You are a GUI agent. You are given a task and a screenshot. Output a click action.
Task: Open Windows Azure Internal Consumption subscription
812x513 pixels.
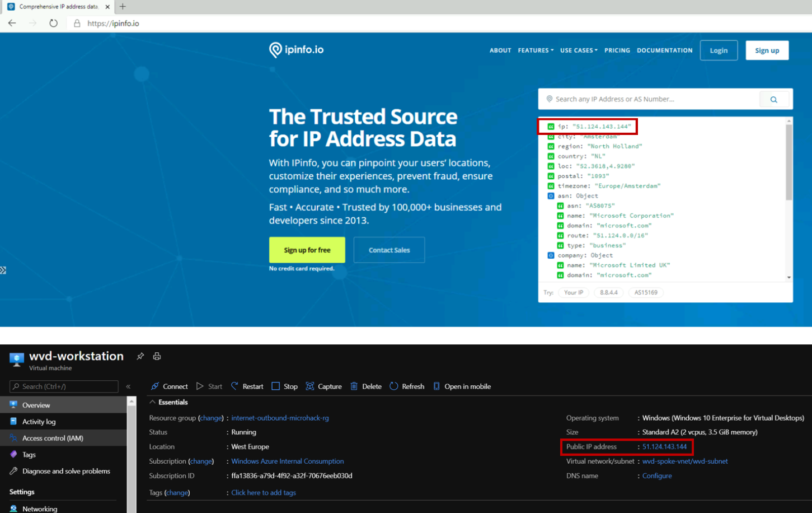tap(288, 461)
